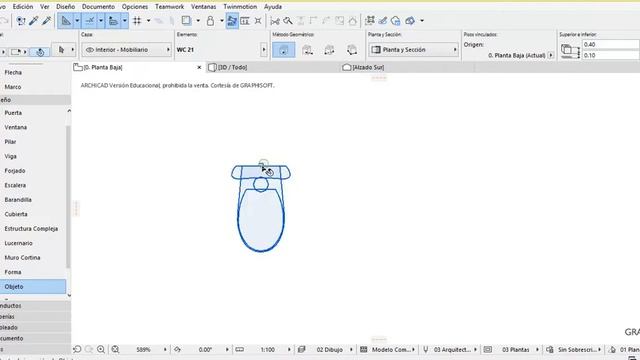The width and height of the screenshot is (640, 360).
Task: Open the guide lines dropdown arrow
Action: [77, 21]
